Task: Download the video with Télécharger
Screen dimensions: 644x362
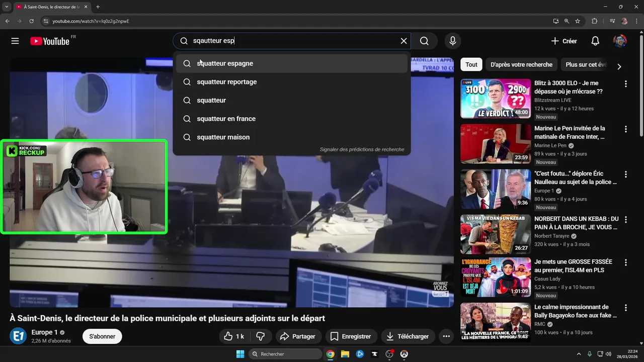Action: 408,336
